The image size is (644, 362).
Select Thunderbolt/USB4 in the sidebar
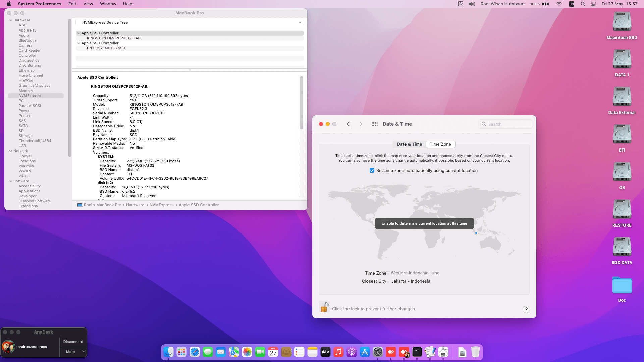35,141
